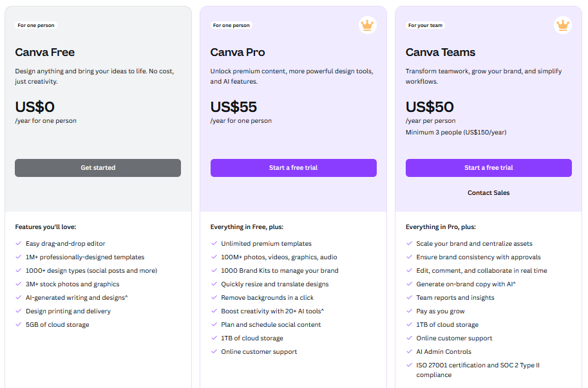
Task: Click AI-generated writing and designs feature
Action: 77,298
